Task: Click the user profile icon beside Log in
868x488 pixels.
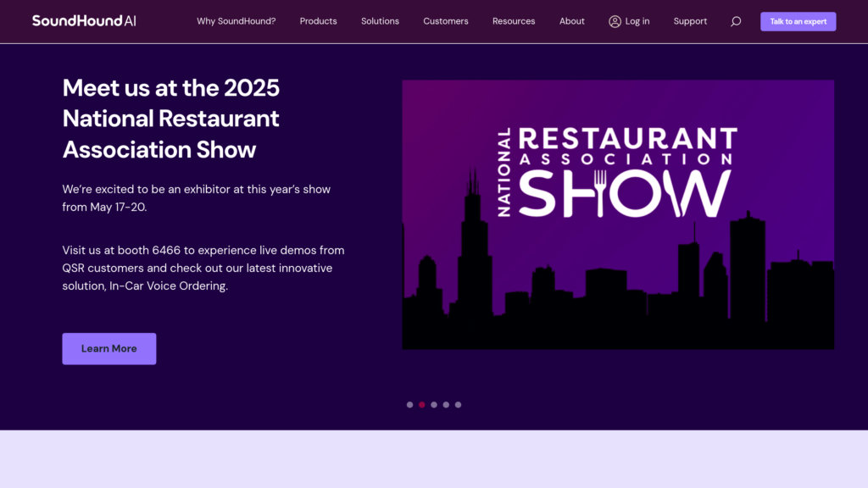Action: (x=615, y=21)
